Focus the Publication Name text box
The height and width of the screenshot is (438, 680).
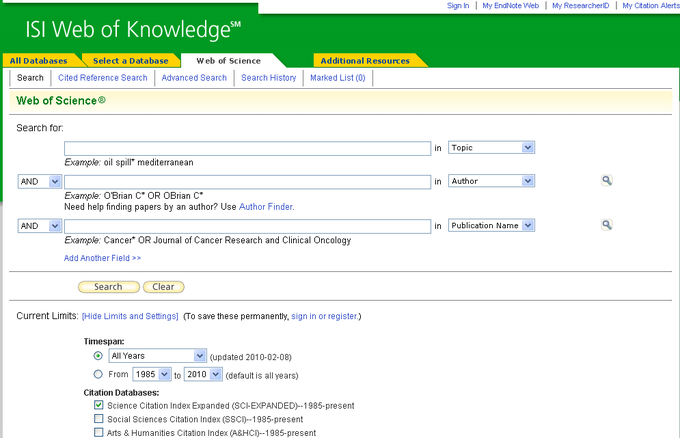[248, 226]
